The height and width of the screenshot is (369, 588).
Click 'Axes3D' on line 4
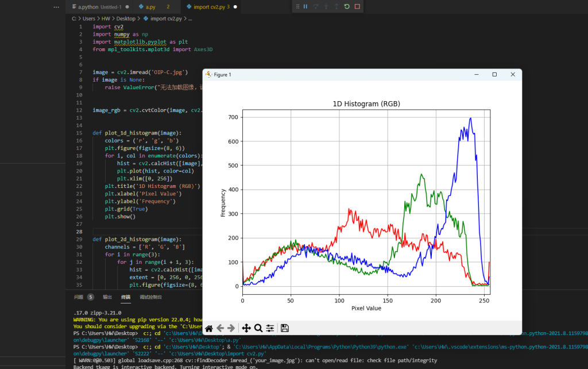coord(203,49)
